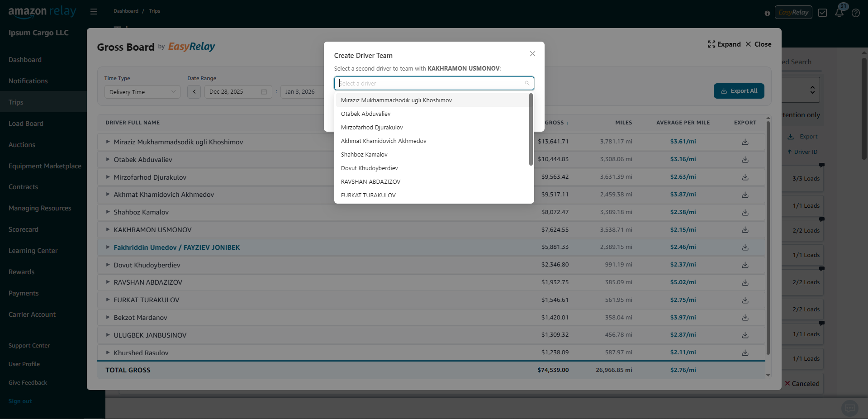Click the driver dropdown list scrollbar
This screenshot has width=868, height=419.
pos(531,129)
